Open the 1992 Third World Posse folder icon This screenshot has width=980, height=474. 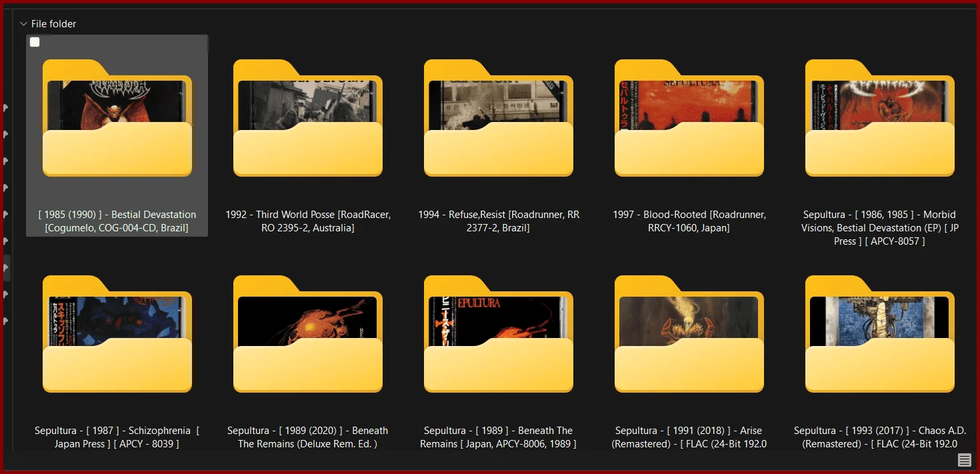(x=308, y=118)
